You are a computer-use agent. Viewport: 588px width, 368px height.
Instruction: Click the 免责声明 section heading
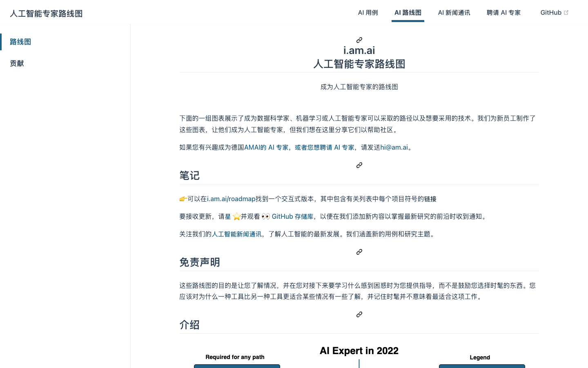200,262
